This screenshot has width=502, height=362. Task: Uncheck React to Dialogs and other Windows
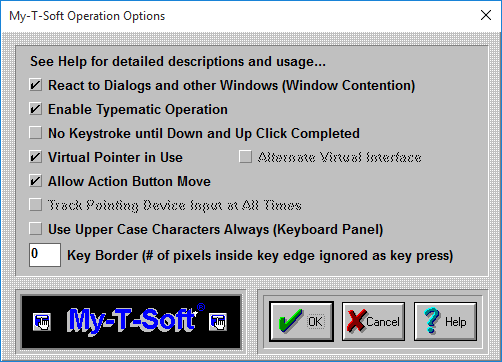[35, 85]
